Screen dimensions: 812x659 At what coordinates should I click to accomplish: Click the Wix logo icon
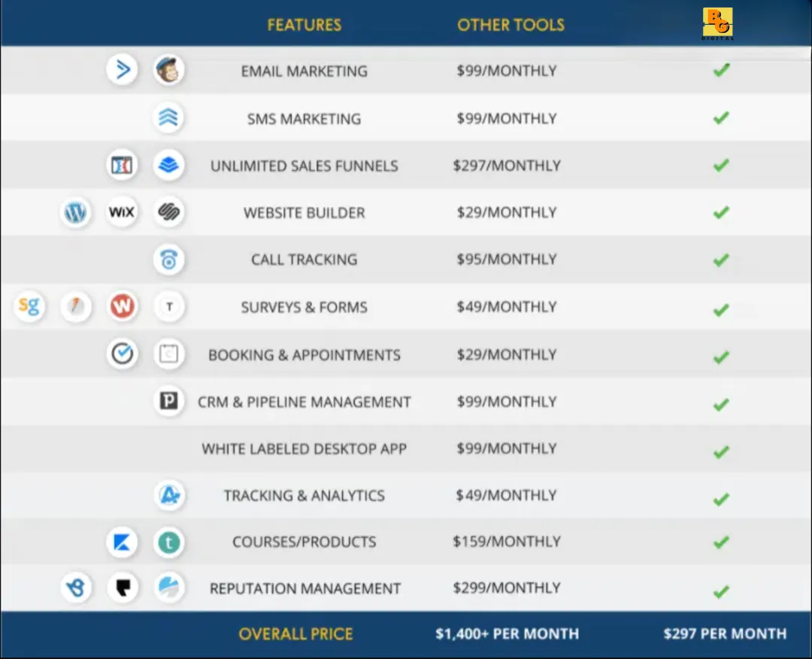coord(123,212)
